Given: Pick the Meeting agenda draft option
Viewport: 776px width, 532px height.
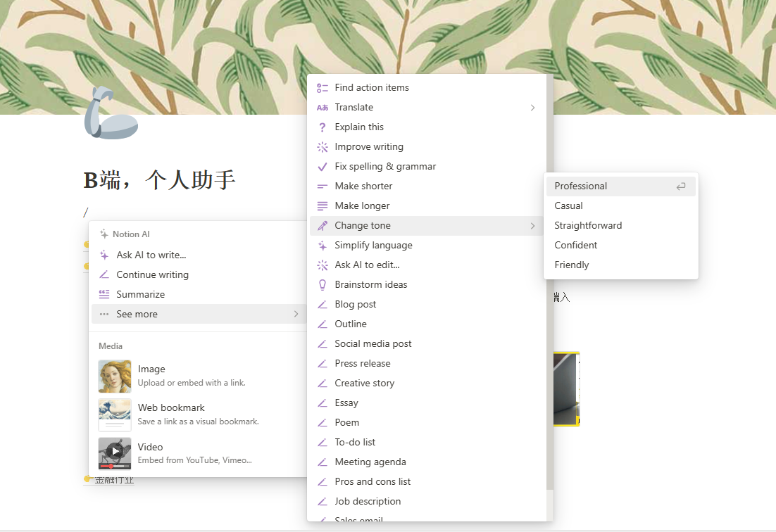Looking at the screenshot, I should pos(370,462).
